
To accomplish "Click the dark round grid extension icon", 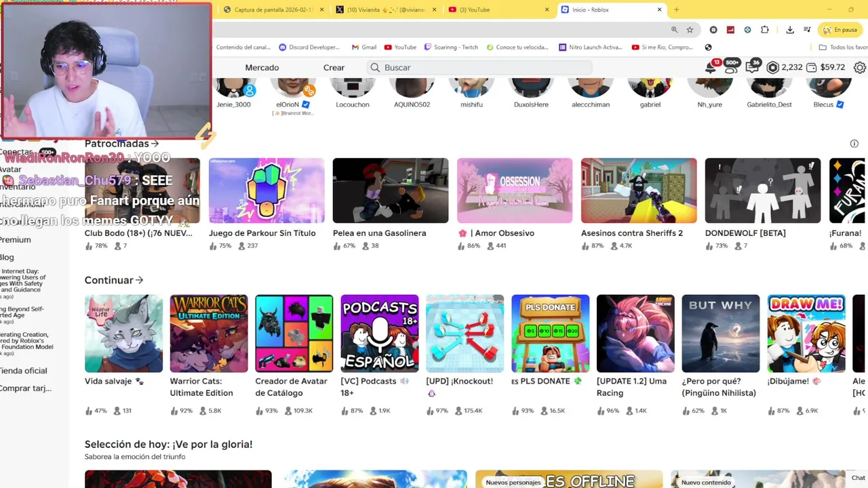I will [x=713, y=30].
